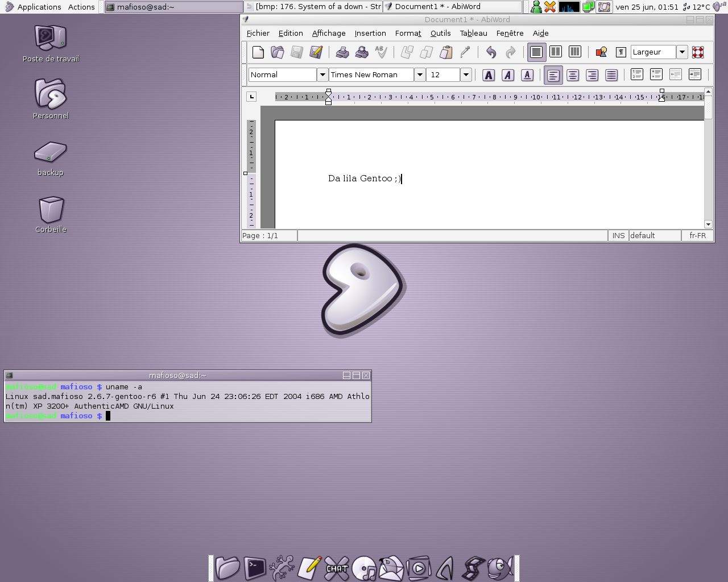Insert an image using the shapes icon
The height and width of the screenshot is (582, 728).
601,52
